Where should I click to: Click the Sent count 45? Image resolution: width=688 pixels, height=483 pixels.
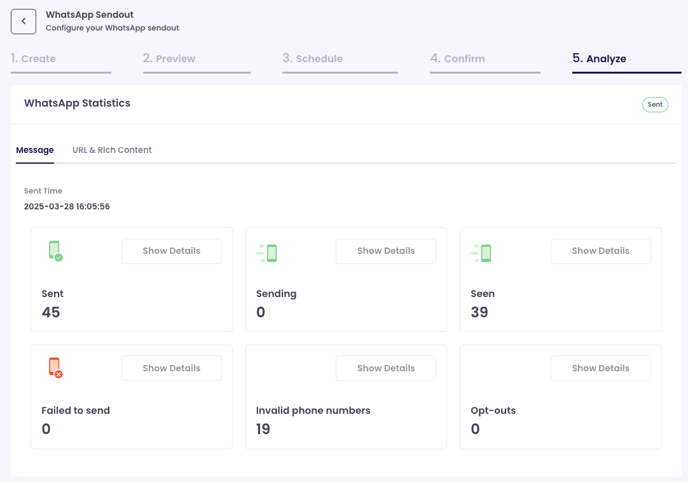coord(51,312)
